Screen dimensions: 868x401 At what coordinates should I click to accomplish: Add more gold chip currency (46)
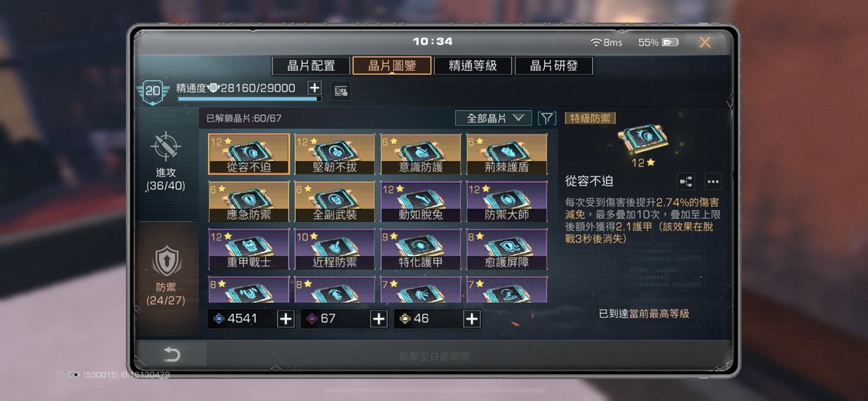[x=472, y=319]
